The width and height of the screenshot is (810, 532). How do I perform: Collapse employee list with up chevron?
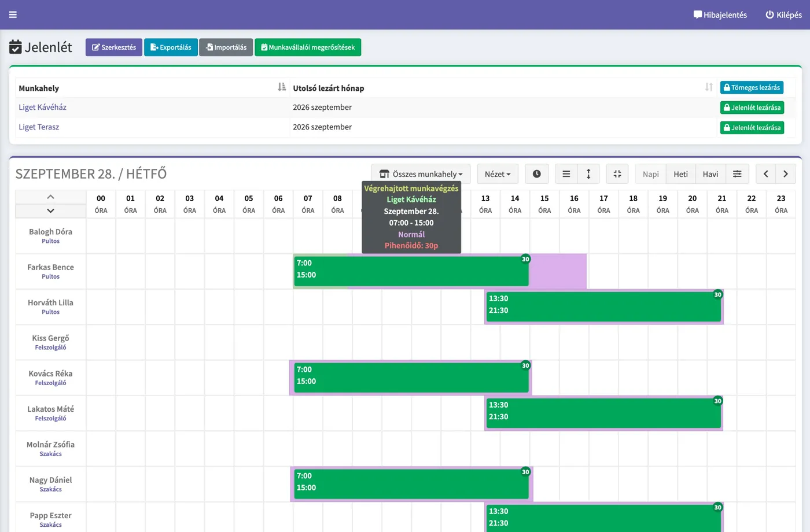click(x=50, y=197)
